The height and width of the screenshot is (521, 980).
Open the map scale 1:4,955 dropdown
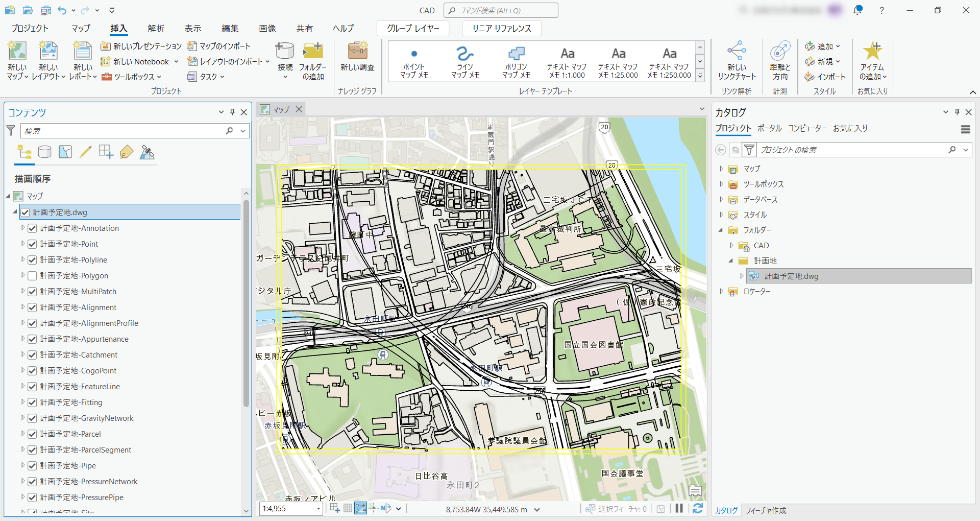click(318, 509)
